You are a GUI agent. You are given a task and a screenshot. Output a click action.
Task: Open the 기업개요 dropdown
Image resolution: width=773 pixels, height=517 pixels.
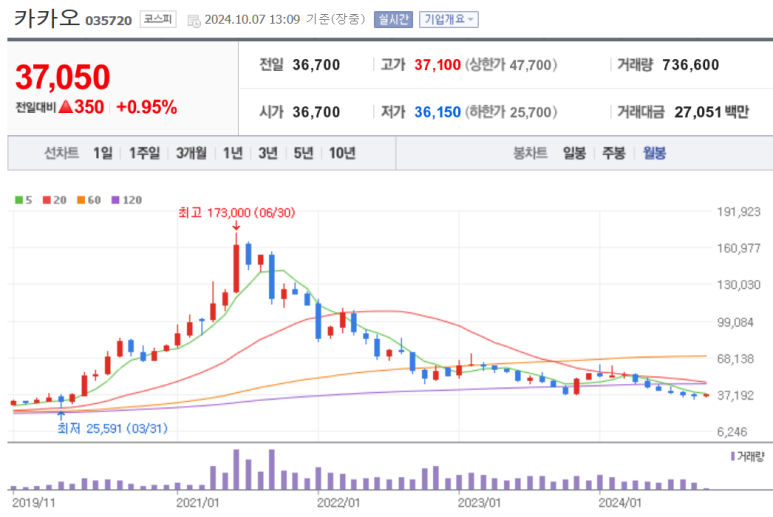(x=449, y=19)
